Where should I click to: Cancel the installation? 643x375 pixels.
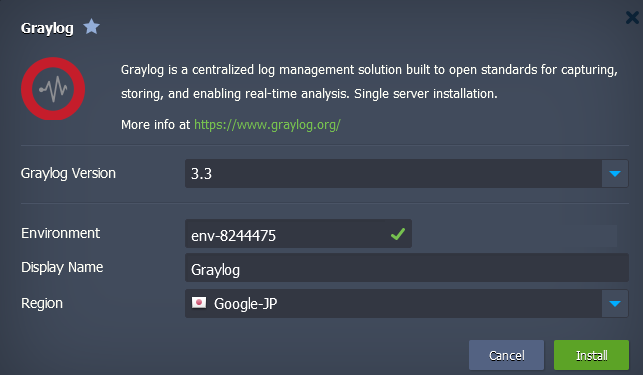click(x=506, y=355)
